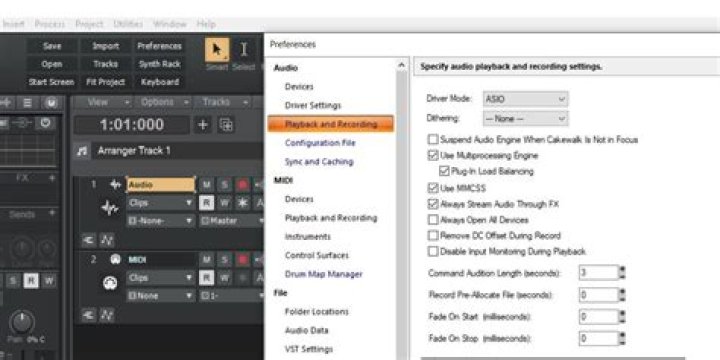This screenshot has width=720, height=360.
Task: Click the Save button
Action: (52, 46)
